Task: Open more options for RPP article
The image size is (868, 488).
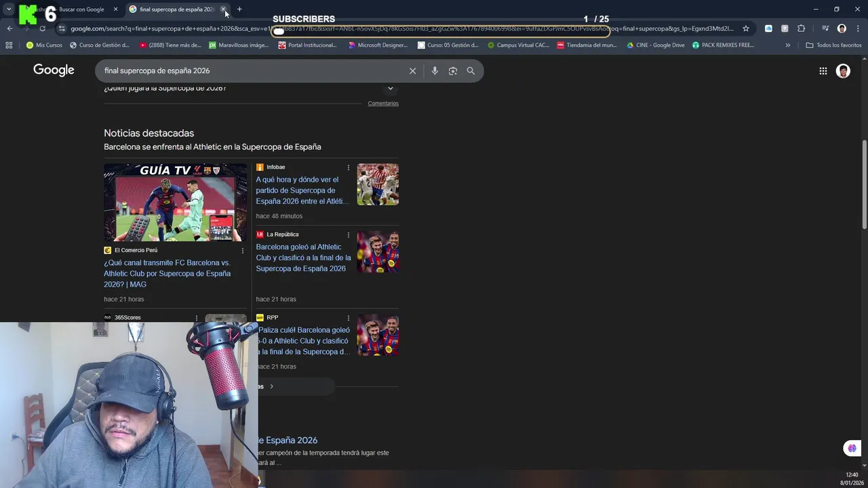Action: tap(349, 318)
